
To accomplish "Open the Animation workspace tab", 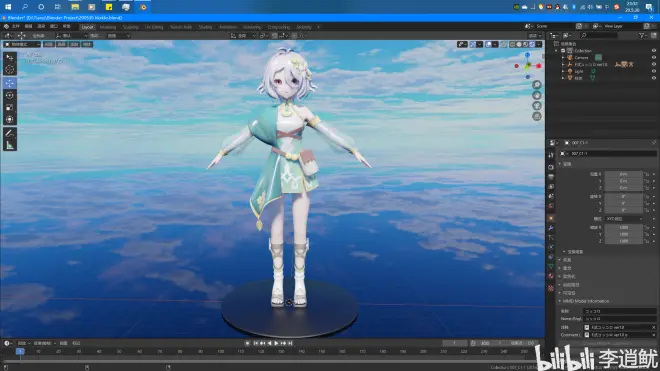I will pyautogui.click(x=228, y=27).
